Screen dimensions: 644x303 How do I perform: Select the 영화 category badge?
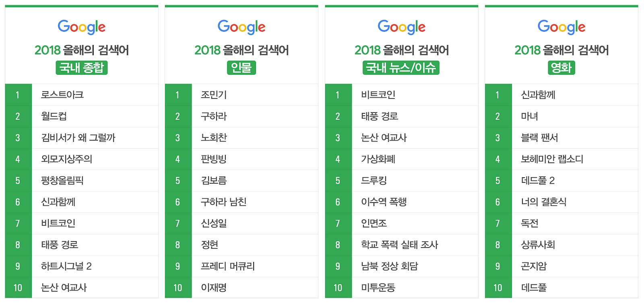point(561,68)
